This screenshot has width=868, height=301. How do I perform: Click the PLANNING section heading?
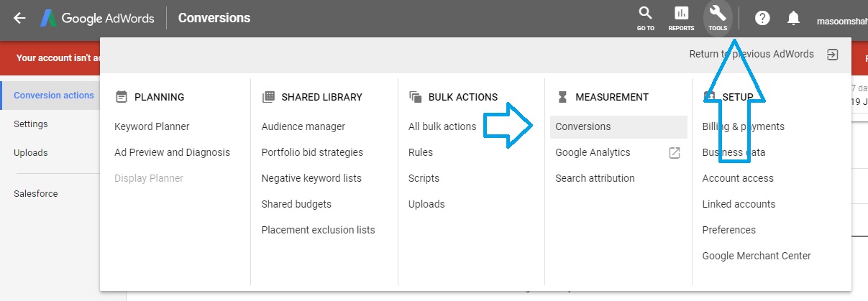click(x=160, y=97)
